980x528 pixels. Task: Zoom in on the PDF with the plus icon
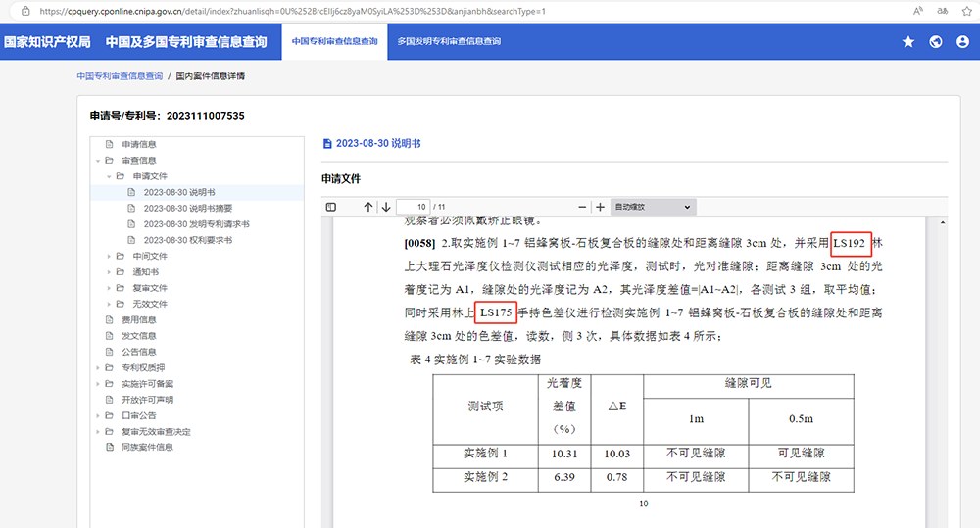tap(600, 207)
